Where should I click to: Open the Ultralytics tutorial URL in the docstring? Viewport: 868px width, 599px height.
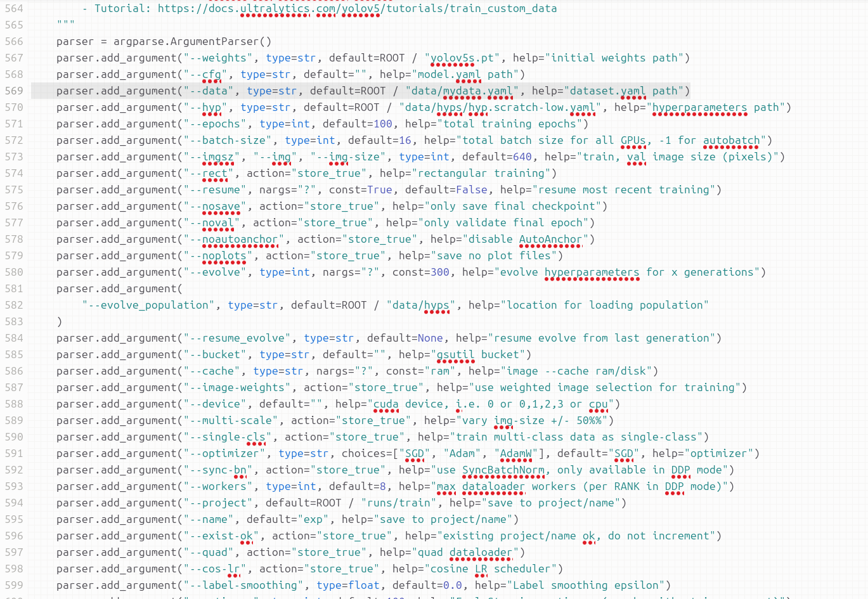coord(357,8)
